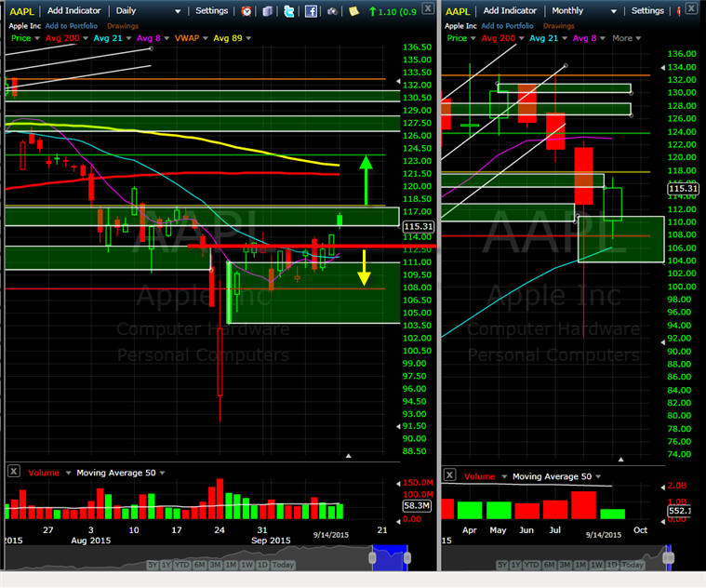Click the blue range slider on daily timeline
706x588 pixels.
(390, 558)
